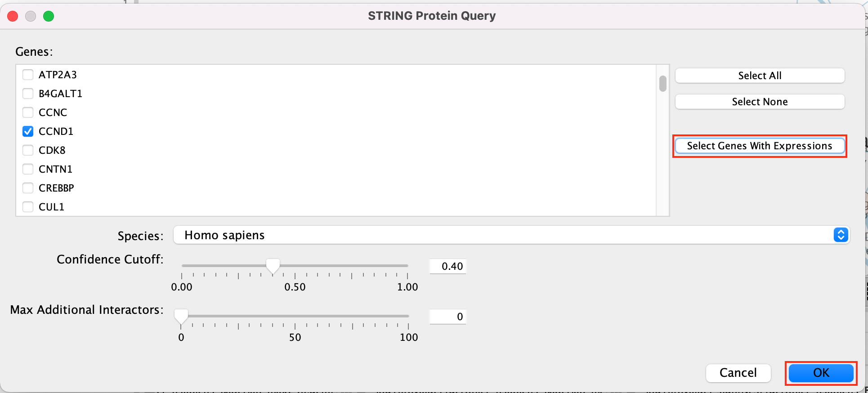Click the Confidence Cutoff value field

pyautogui.click(x=448, y=266)
